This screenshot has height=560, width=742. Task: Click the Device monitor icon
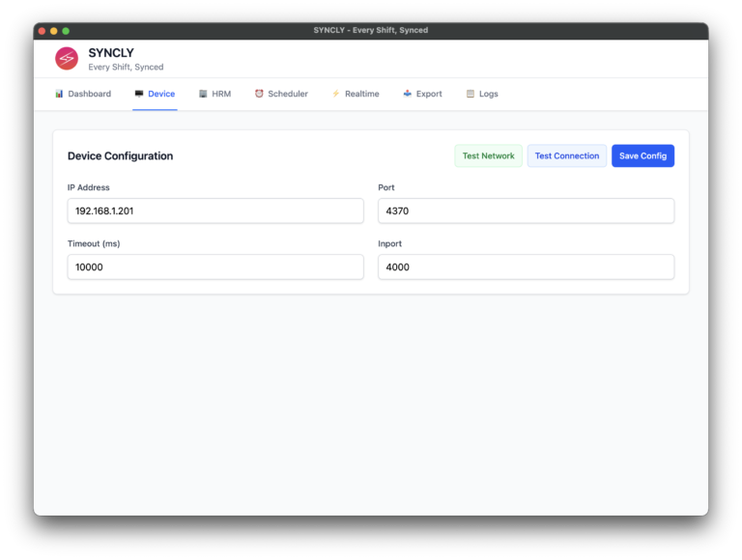139,94
